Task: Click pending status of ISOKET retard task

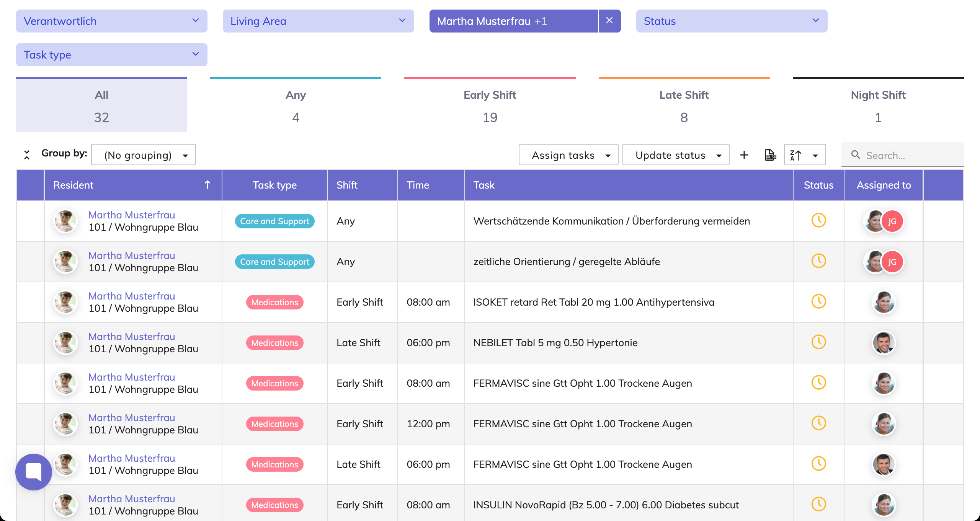Action: 818,301
